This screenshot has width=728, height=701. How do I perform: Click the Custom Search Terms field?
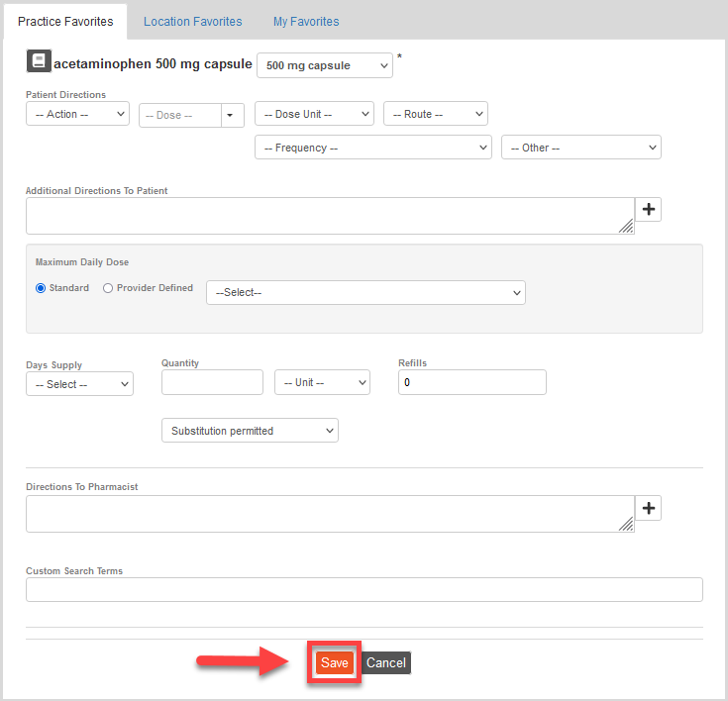coord(364,590)
